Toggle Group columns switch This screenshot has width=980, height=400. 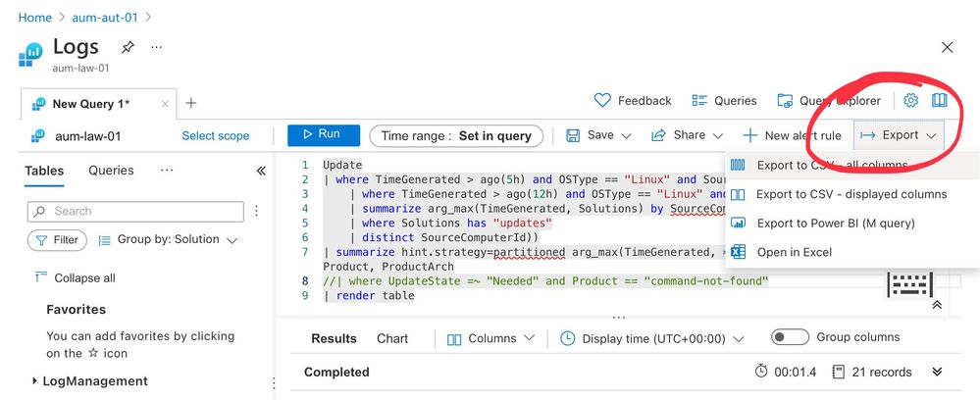(x=790, y=337)
